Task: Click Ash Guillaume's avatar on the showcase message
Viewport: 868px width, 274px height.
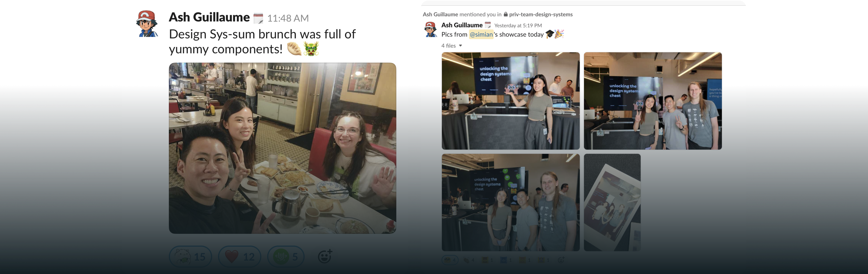Action: pos(430,29)
